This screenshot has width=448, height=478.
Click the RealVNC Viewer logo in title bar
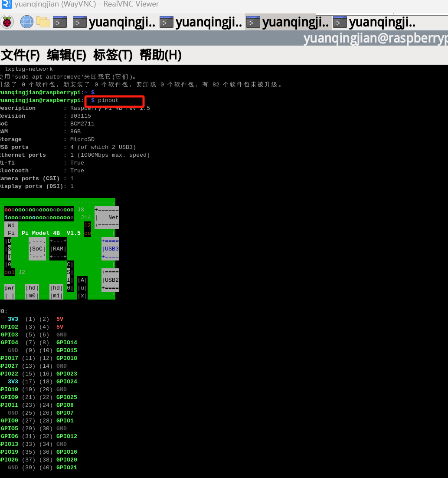[7, 4]
